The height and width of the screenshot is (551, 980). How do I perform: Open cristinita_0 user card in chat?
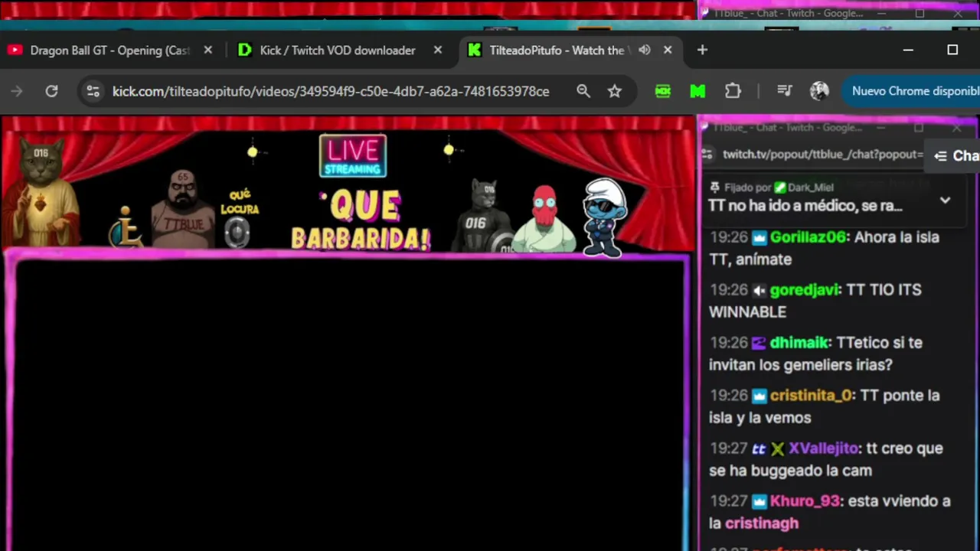(x=811, y=396)
